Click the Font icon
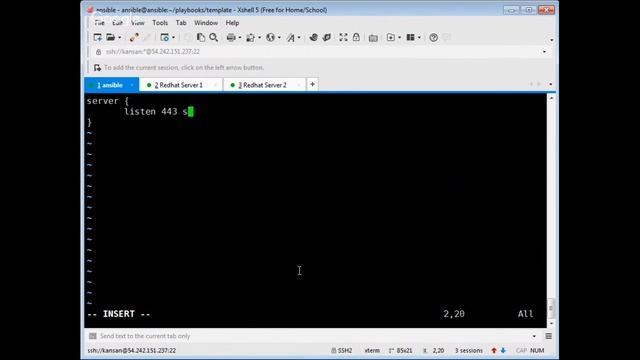 [290, 38]
